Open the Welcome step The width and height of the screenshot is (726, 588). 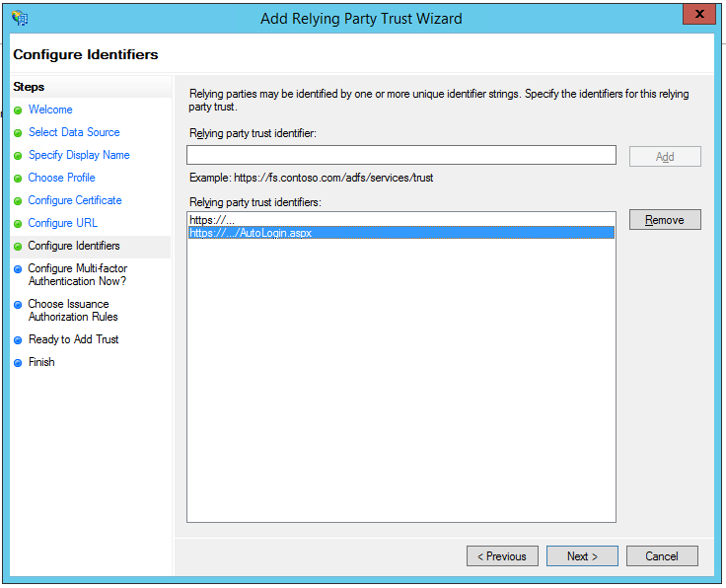click(x=50, y=110)
